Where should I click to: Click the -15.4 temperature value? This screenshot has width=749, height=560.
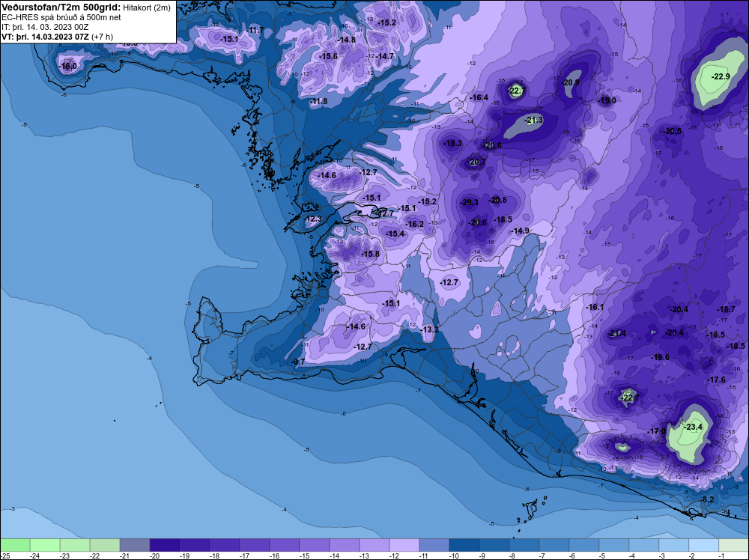pos(395,234)
